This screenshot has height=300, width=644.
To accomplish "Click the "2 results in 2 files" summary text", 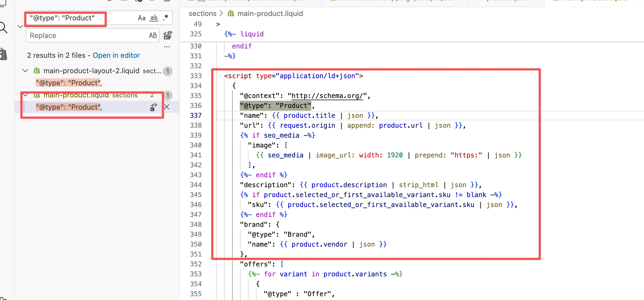I will point(56,55).
